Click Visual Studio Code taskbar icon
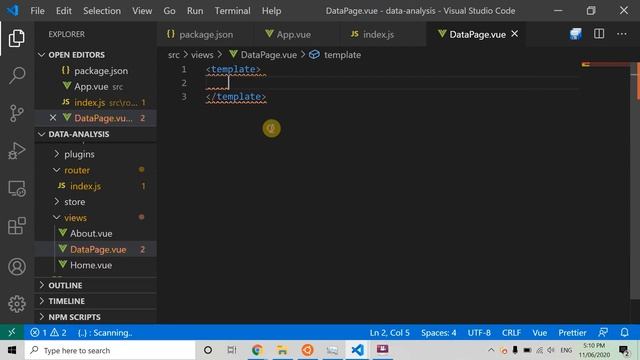This screenshot has height=360, width=640. tap(358, 350)
